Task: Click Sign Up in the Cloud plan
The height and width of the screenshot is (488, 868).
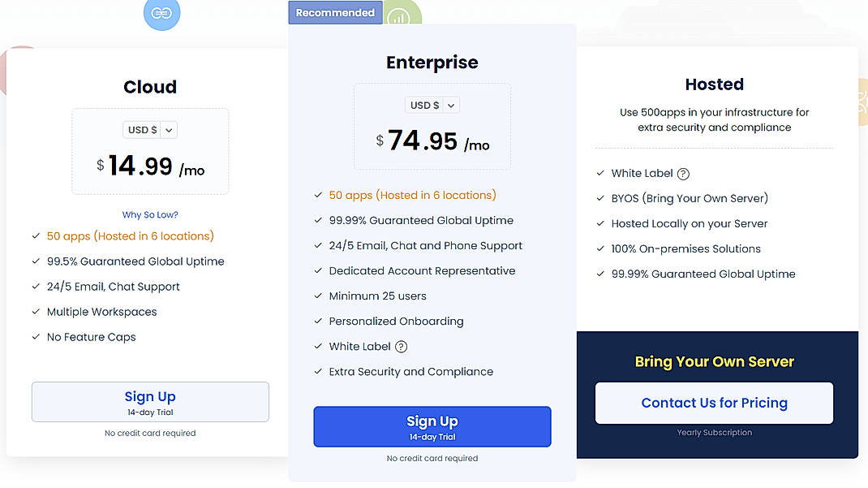Action: click(150, 401)
